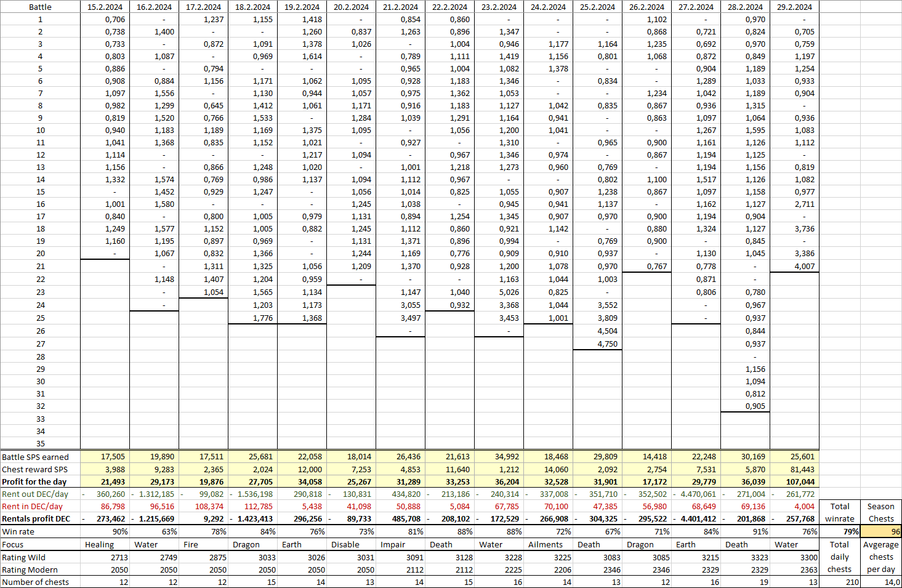902x588 pixels.
Task: Click daily profit value 36,204
Action: [x=507, y=481]
